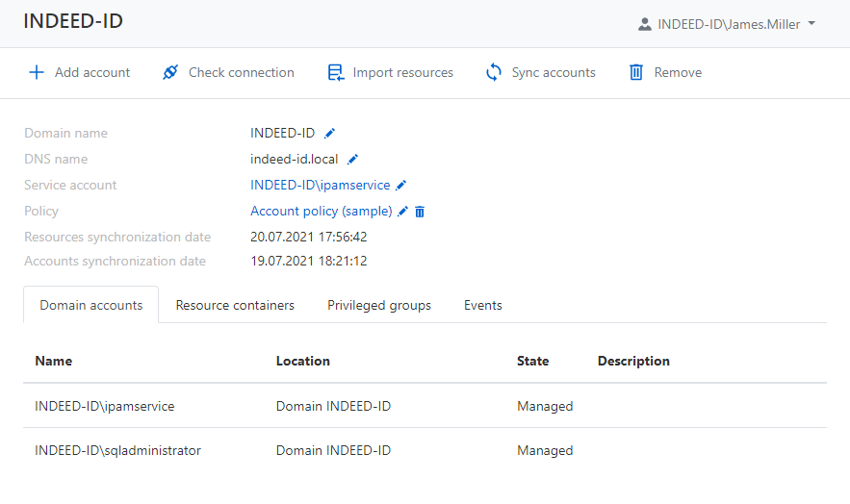Select the INDEED-ID\sqladministrator account row

click(x=118, y=450)
